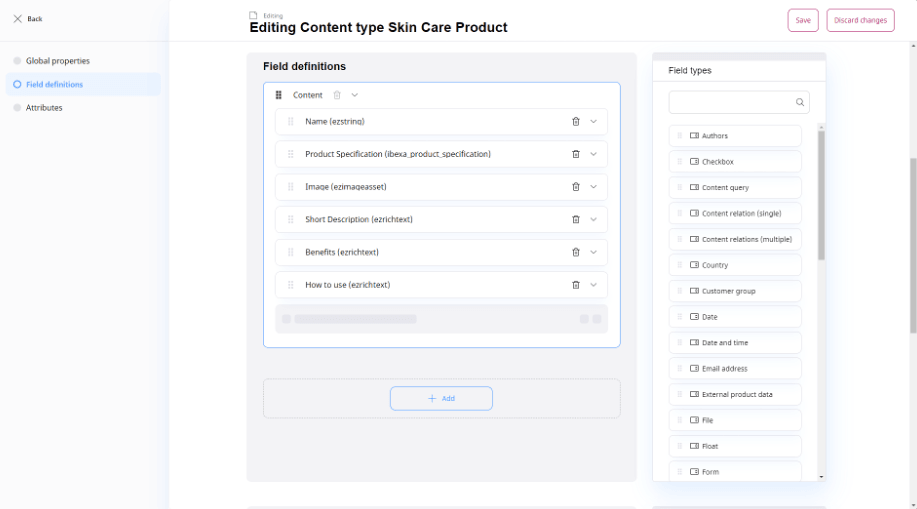Expand the Short Description field
The width and height of the screenshot is (917, 509).
pos(593,219)
